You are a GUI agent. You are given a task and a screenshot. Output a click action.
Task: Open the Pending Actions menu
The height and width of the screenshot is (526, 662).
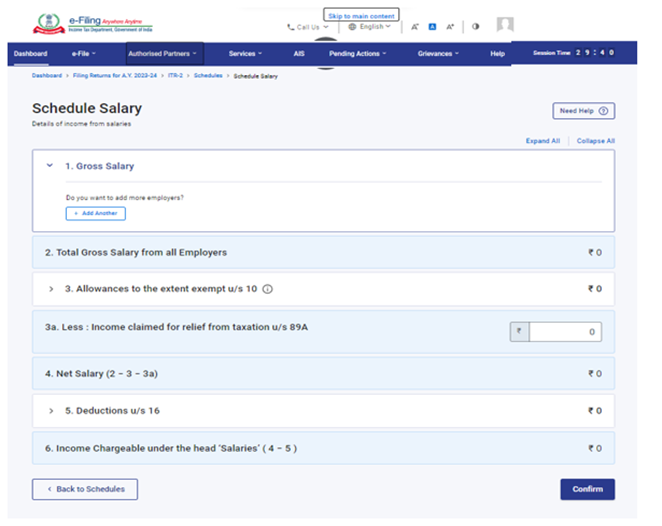pyautogui.click(x=357, y=53)
